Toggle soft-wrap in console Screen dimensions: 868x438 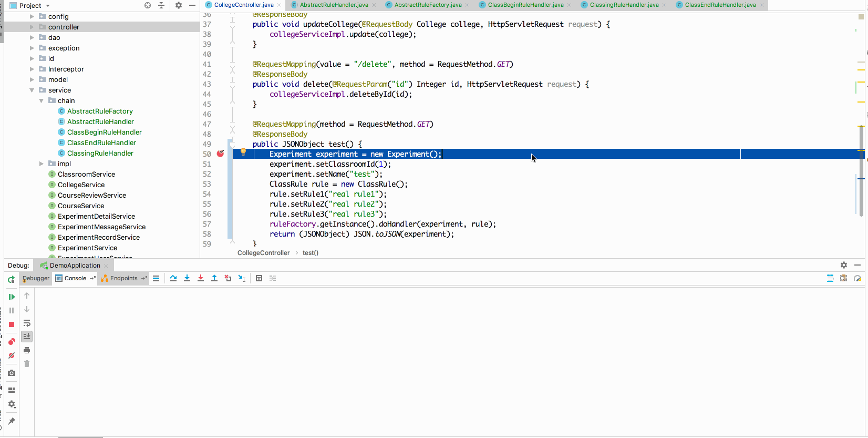(27, 323)
